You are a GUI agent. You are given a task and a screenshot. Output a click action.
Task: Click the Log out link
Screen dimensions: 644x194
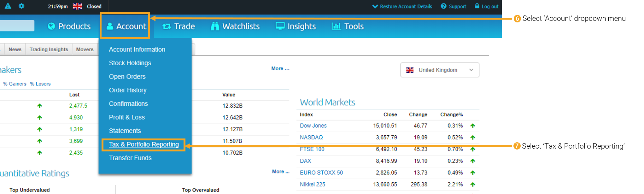pyautogui.click(x=490, y=6)
